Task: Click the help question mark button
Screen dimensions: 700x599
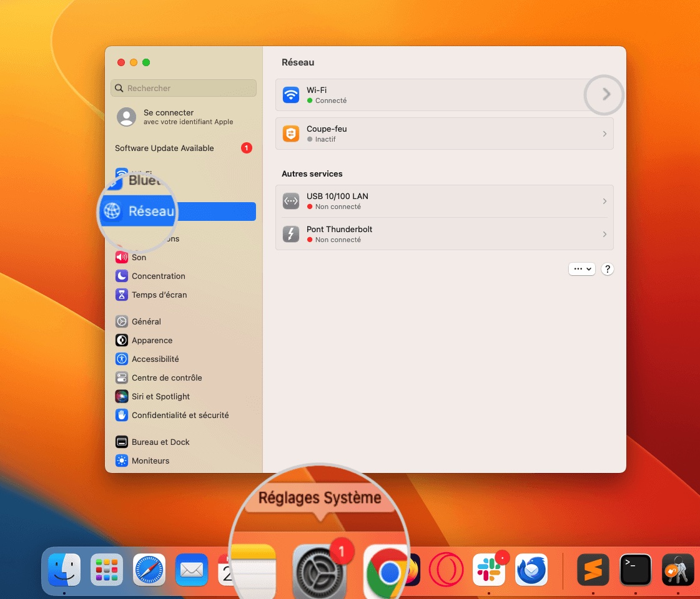Action: [x=607, y=269]
